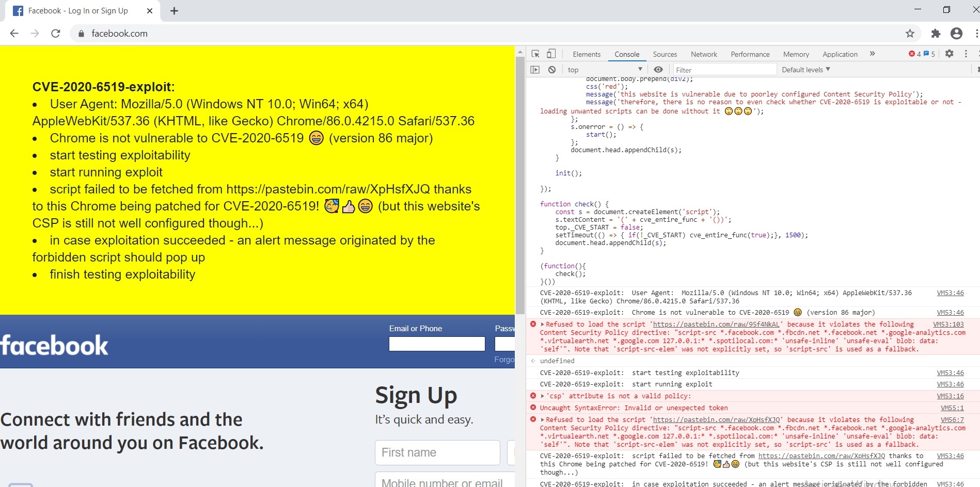Click the page vertical scrollbar thumb

tap(520, 186)
